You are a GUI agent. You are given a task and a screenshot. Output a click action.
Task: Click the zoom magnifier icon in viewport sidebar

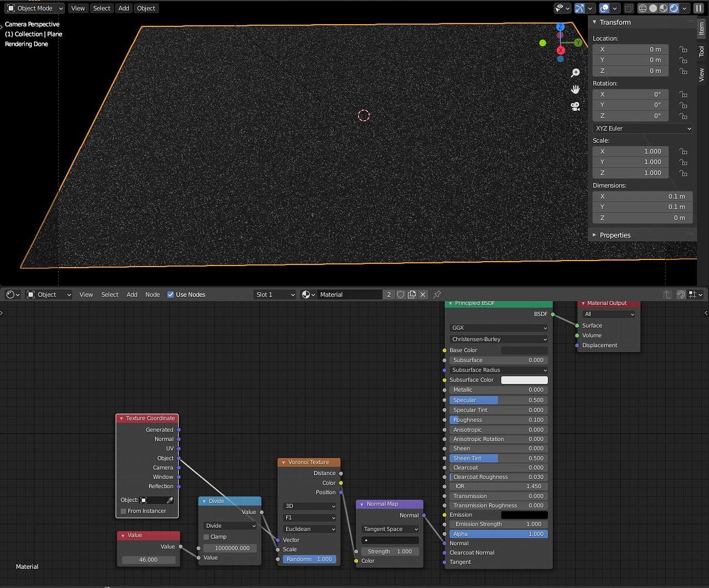click(x=575, y=72)
